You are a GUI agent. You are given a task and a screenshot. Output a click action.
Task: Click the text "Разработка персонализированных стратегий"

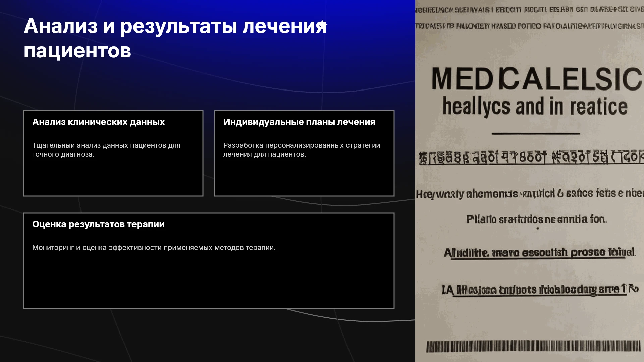302,145
